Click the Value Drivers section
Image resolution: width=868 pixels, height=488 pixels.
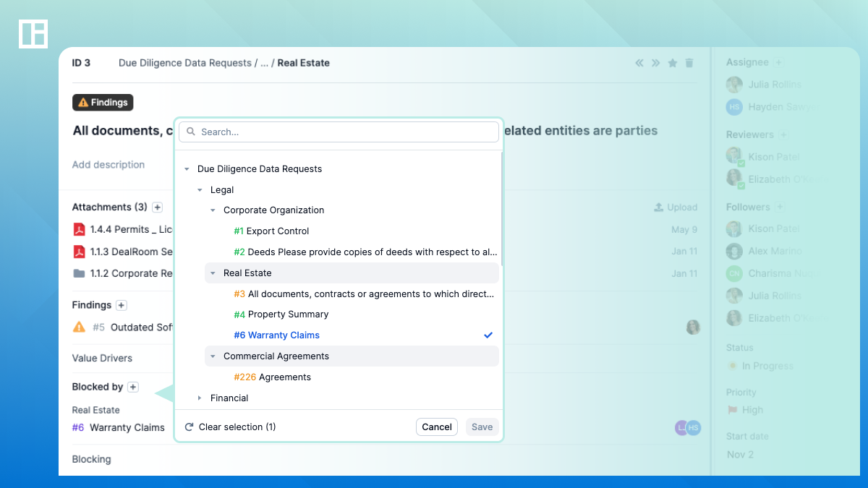[102, 358]
